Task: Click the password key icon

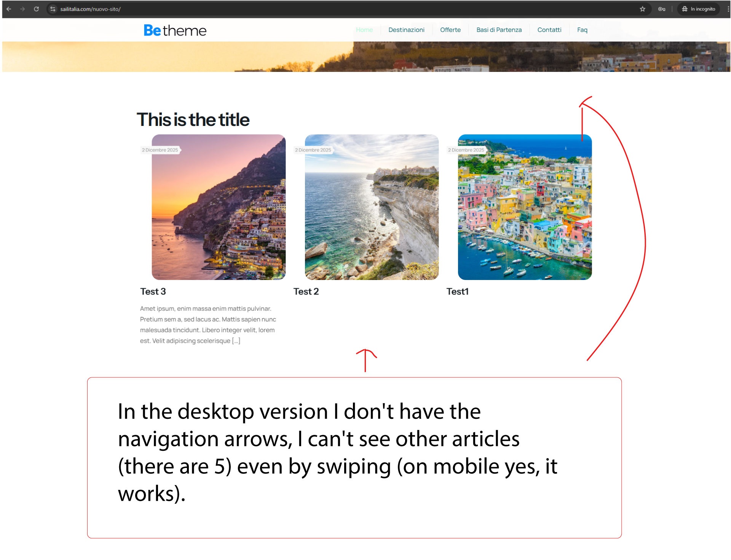Action: tap(662, 9)
